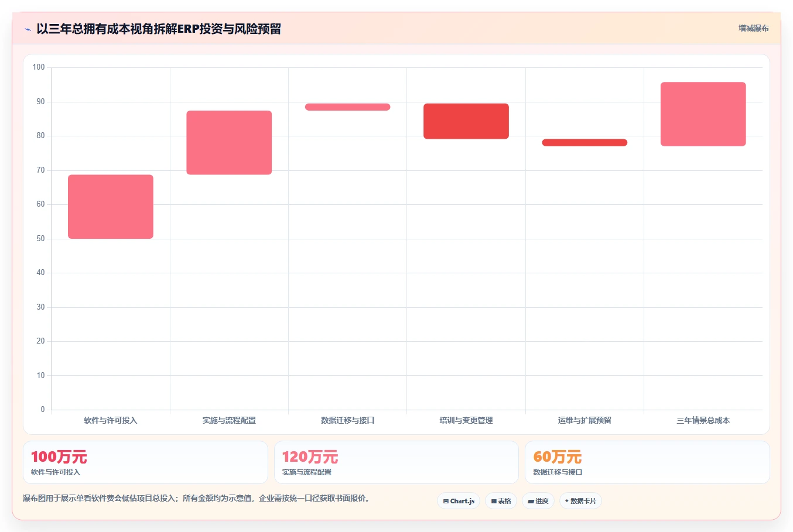Click x-axis label 三年情景总成本
The height and width of the screenshot is (532, 793).
pos(703,420)
